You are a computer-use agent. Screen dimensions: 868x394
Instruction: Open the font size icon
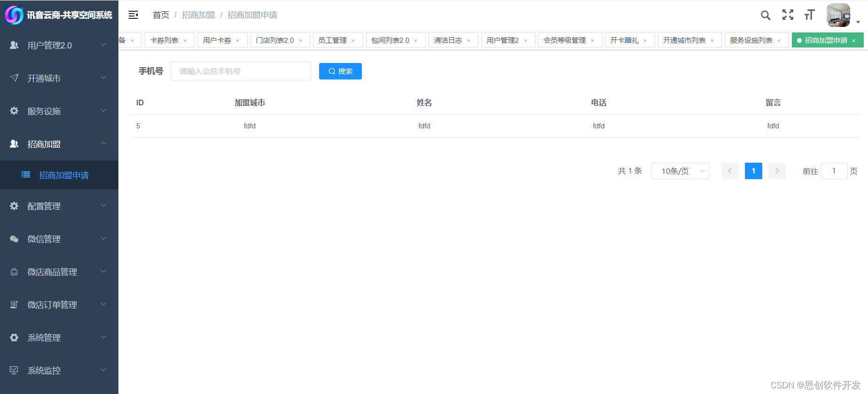[809, 15]
